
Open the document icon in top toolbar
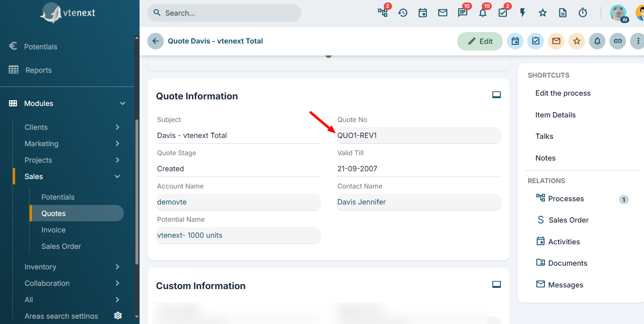click(x=563, y=13)
